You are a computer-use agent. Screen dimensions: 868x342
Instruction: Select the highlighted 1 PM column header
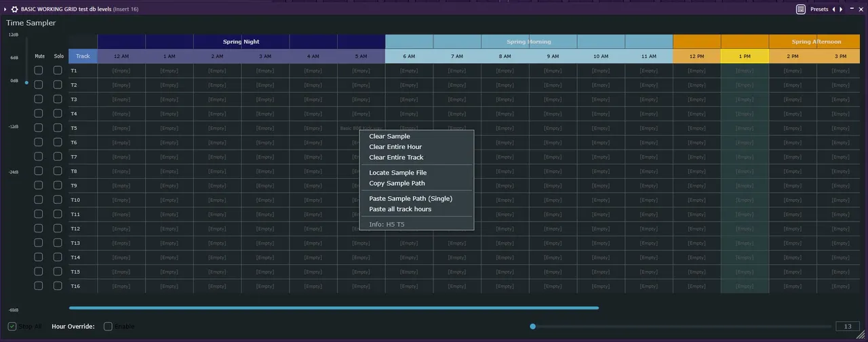(x=745, y=56)
